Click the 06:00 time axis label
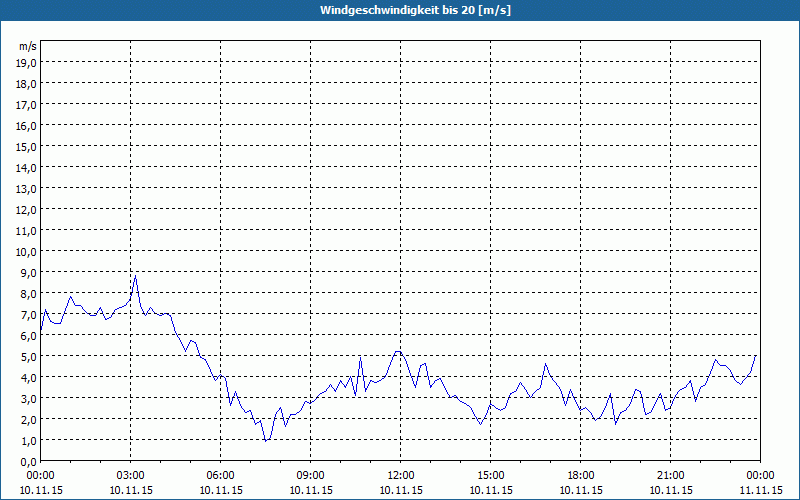 tap(220, 476)
